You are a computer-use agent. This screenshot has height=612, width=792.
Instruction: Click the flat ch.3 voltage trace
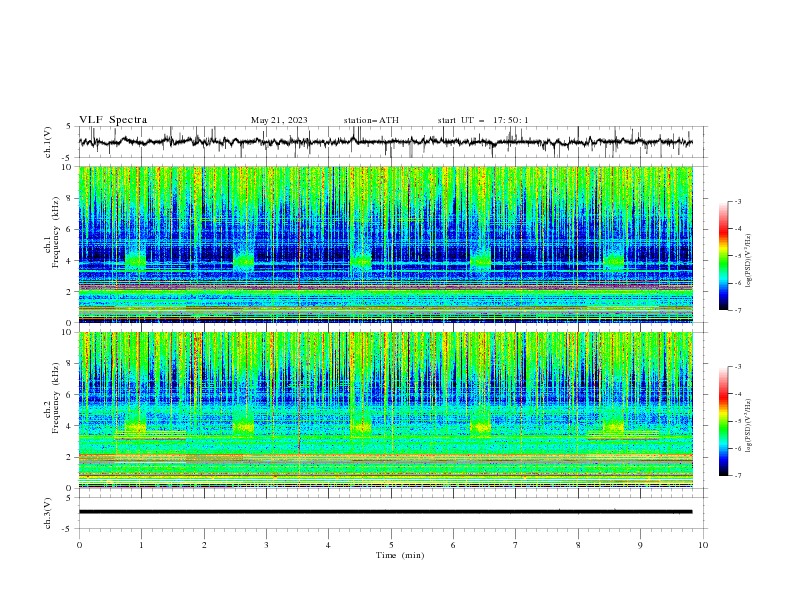(385, 512)
